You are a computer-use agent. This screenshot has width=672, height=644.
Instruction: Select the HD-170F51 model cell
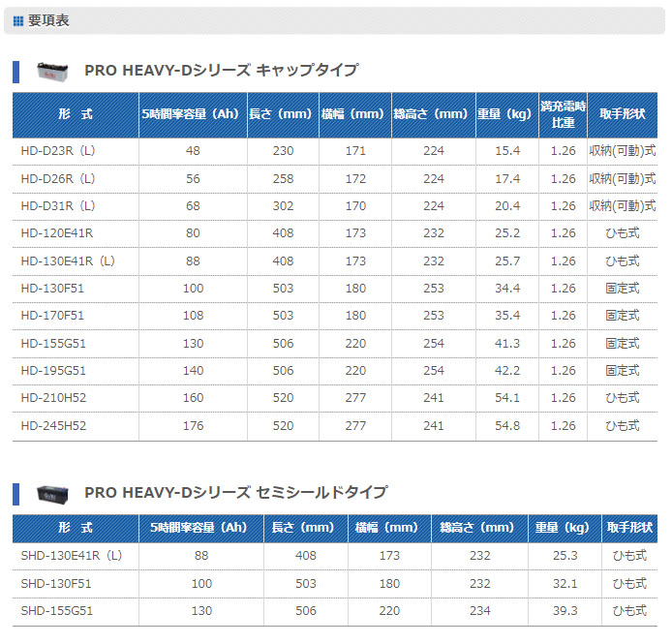click(x=76, y=316)
